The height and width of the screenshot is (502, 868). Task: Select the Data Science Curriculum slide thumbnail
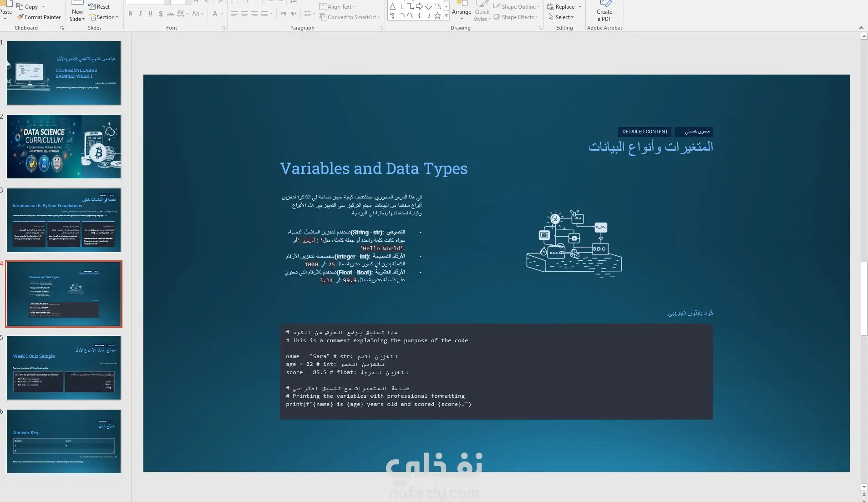(64, 147)
